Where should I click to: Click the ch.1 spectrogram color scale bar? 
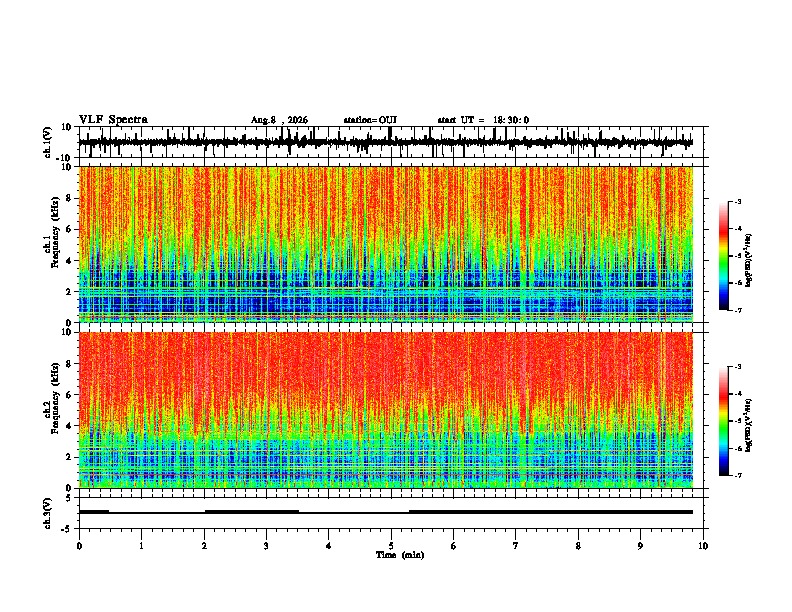pos(724,256)
